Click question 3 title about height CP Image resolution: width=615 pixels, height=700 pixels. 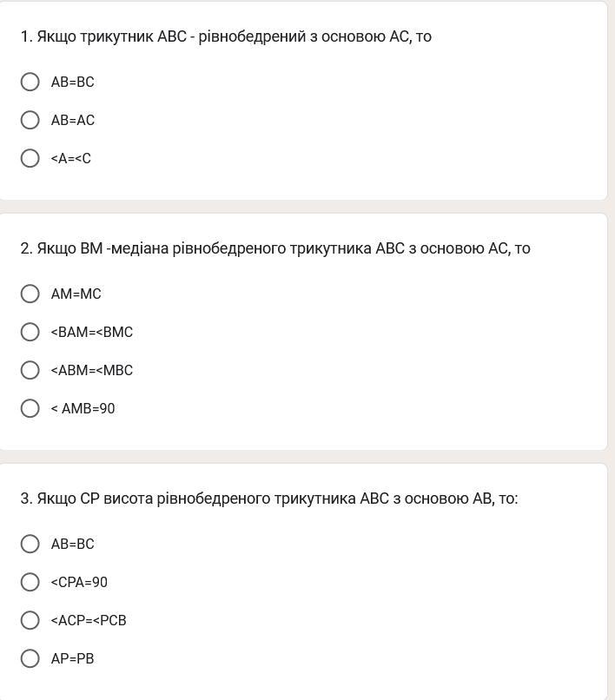[269, 499]
